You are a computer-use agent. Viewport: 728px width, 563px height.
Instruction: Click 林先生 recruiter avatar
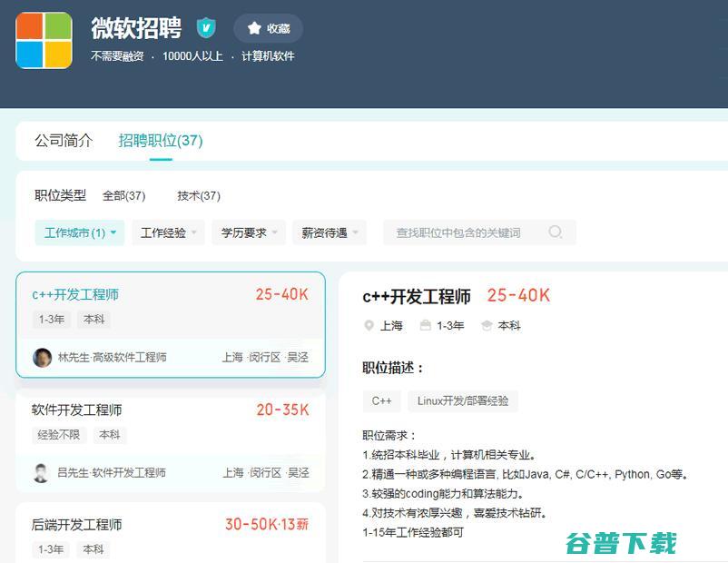(43, 357)
